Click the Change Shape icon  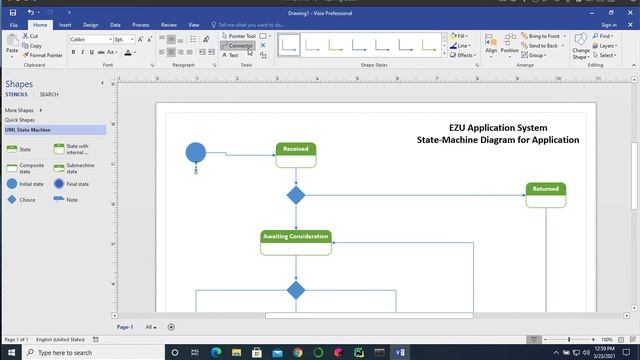pyautogui.click(x=580, y=46)
